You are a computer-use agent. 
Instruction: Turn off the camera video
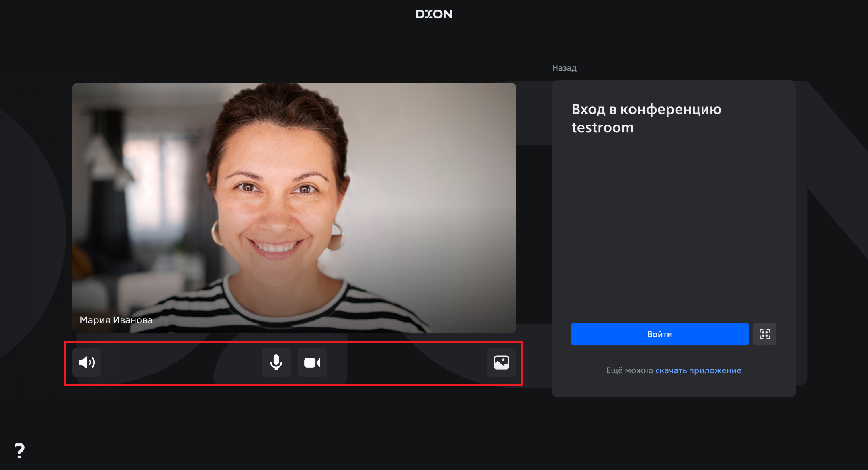[312, 362]
